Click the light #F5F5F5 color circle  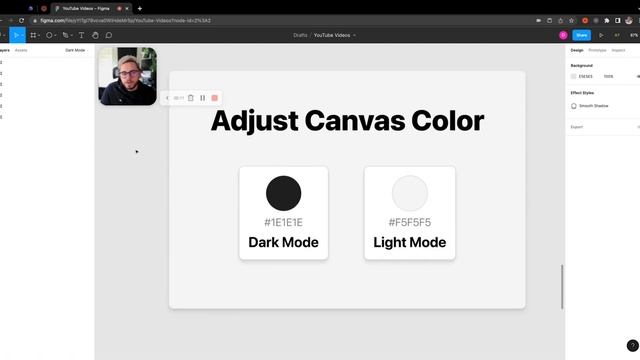(x=410, y=193)
